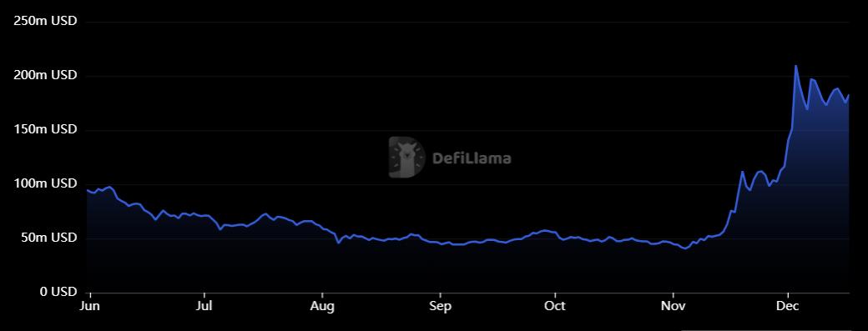The height and width of the screenshot is (331, 868).
Task: Select the Oct label on the time axis
Action: click(555, 306)
